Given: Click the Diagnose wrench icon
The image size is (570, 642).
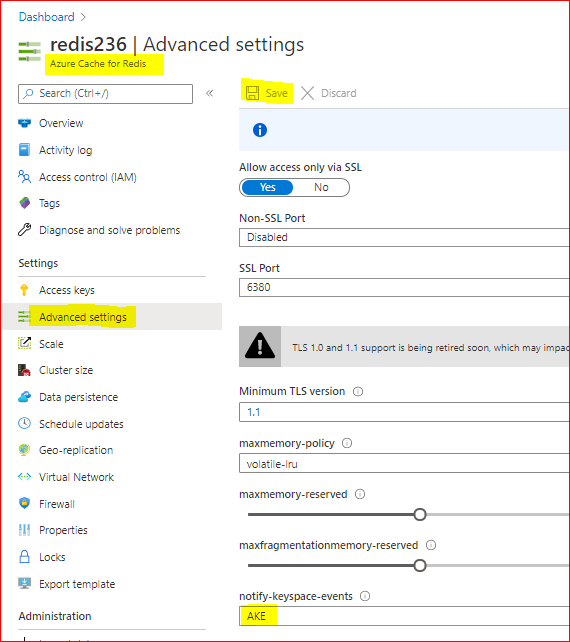Looking at the screenshot, I should click(25, 230).
